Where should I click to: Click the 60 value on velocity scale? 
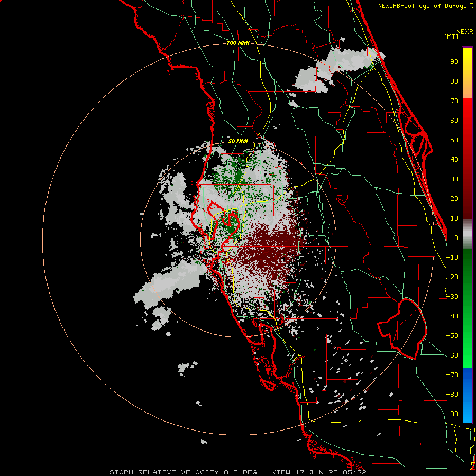pos(454,121)
